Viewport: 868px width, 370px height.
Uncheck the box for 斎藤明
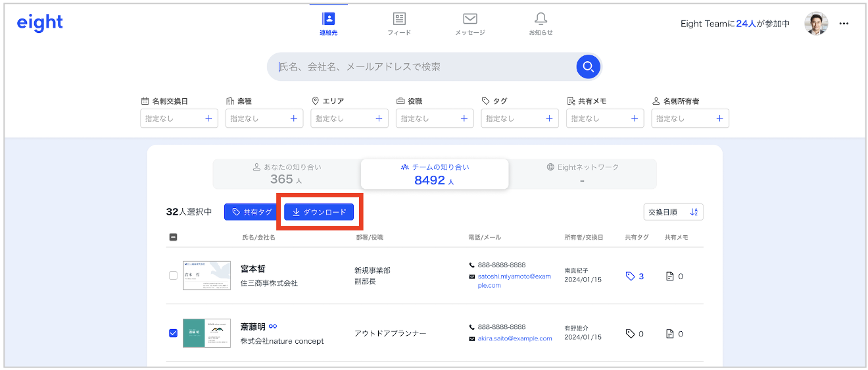[x=174, y=333]
